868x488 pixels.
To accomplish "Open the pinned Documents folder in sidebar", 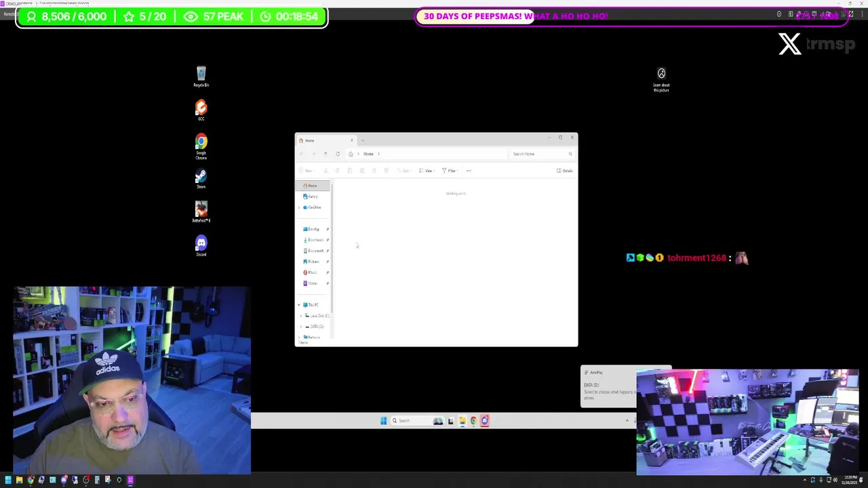I will [x=315, y=251].
